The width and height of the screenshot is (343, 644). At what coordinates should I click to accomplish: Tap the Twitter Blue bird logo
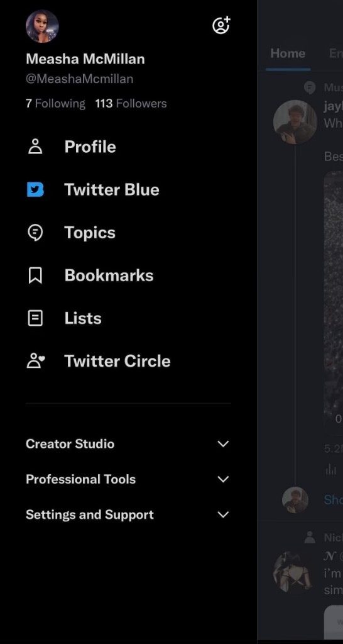35,189
